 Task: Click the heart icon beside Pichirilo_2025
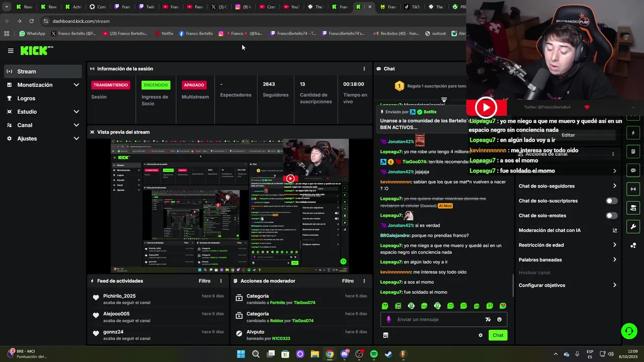pos(96,298)
